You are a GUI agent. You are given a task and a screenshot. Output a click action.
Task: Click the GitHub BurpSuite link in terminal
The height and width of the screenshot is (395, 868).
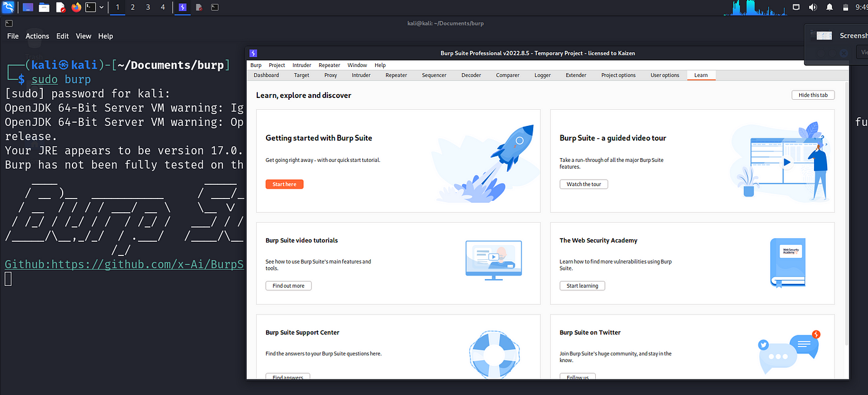coord(124,264)
